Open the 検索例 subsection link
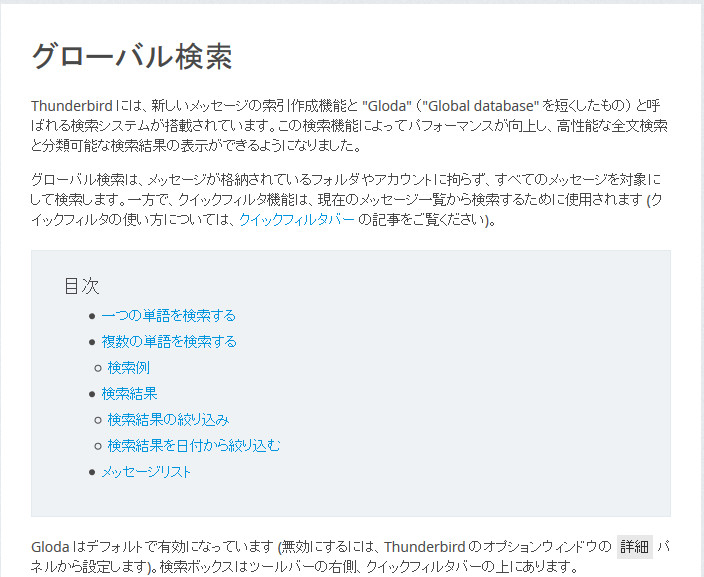 [x=128, y=368]
